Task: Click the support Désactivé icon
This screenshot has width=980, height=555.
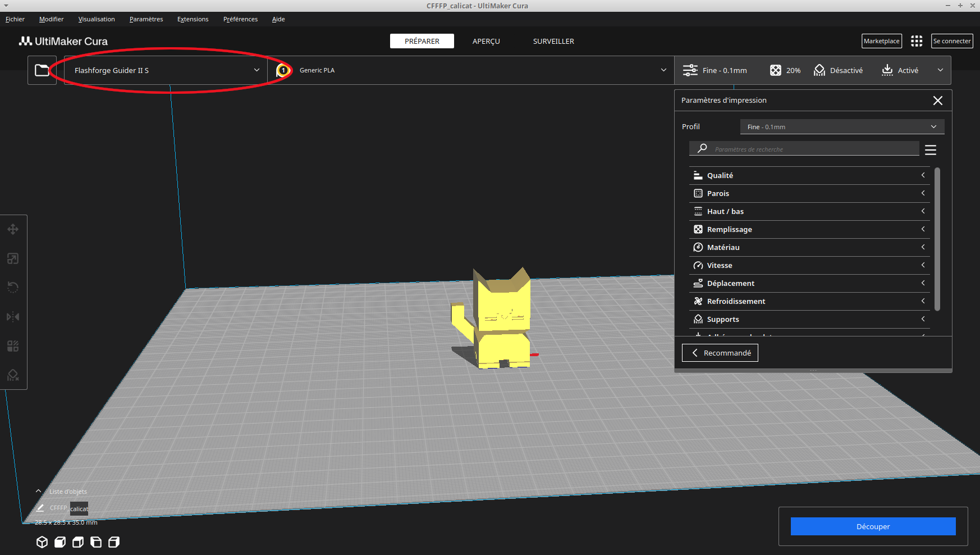Action: (819, 70)
